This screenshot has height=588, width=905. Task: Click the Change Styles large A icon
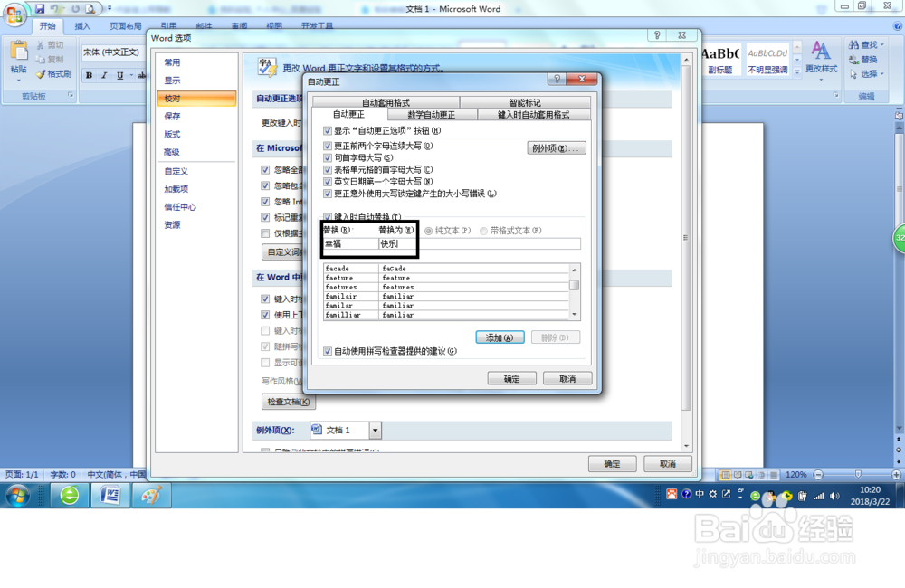[x=821, y=50]
